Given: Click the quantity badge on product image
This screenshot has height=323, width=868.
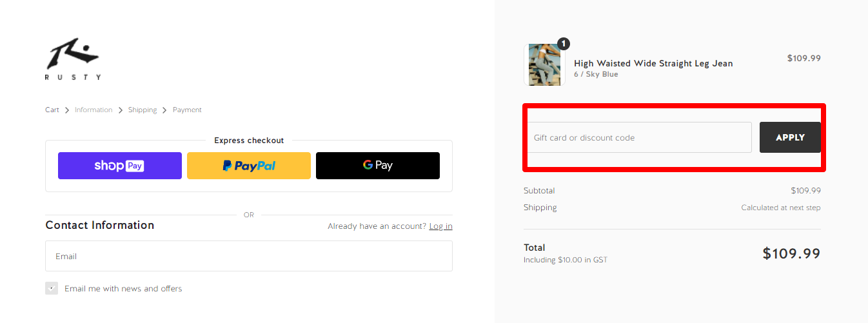Looking at the screenshot, I should tap(564, 44).
